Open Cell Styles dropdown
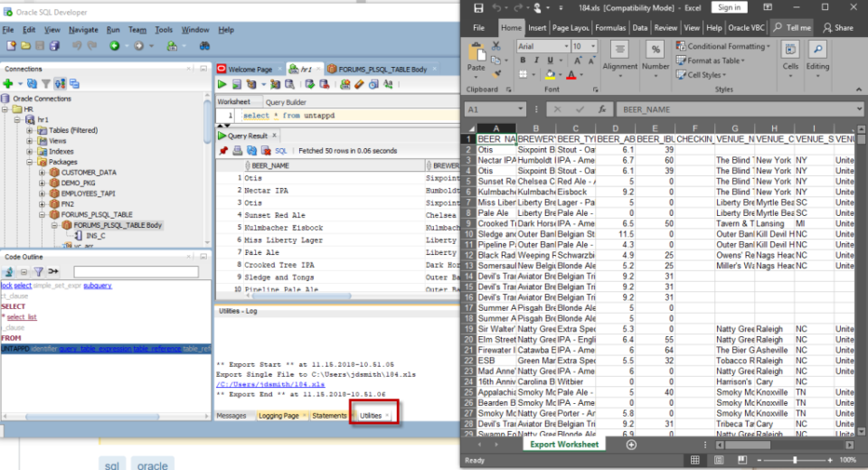The height and width of the screenshot is (470, 868). [702, 75]
